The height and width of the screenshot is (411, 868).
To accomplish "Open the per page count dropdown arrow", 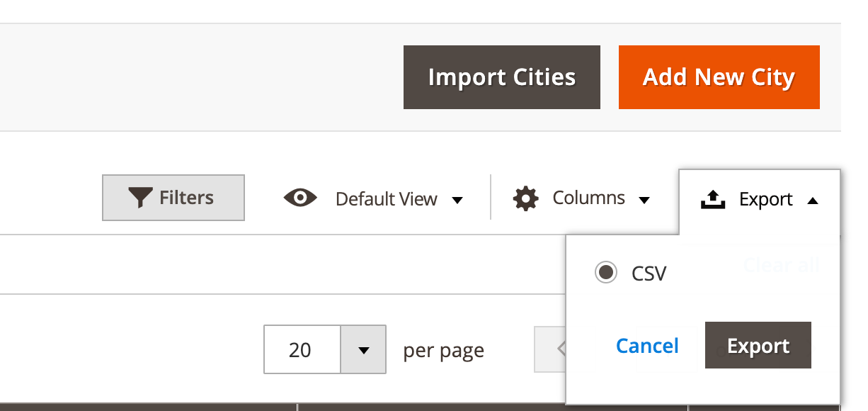I will pyautogui.click(x=363, y=349).
